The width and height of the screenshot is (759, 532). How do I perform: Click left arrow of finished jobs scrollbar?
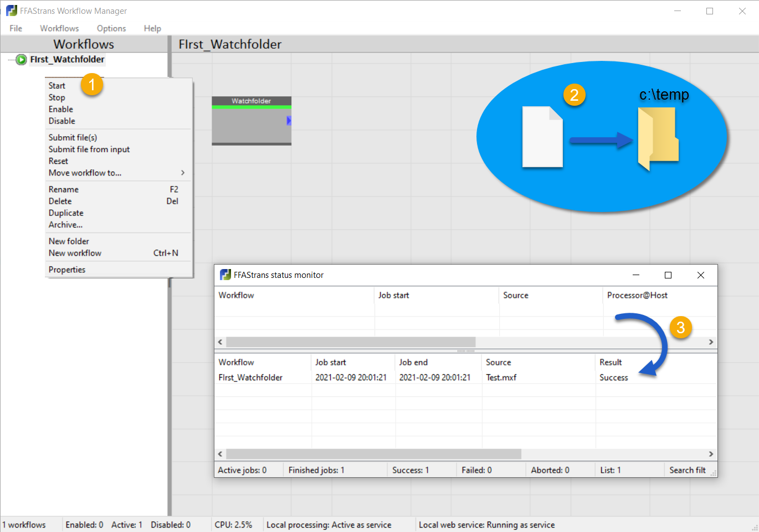pos(220,454)
